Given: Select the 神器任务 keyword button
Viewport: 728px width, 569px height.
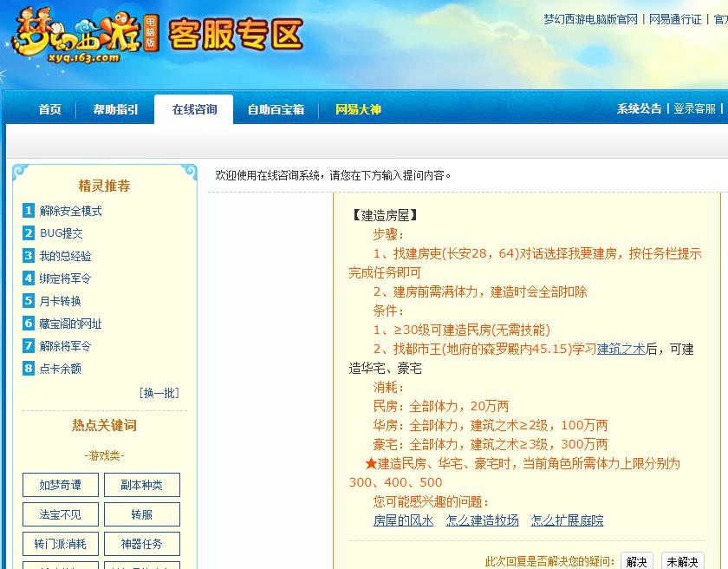Looking at the screenshot, I should (x=141, y=544).
